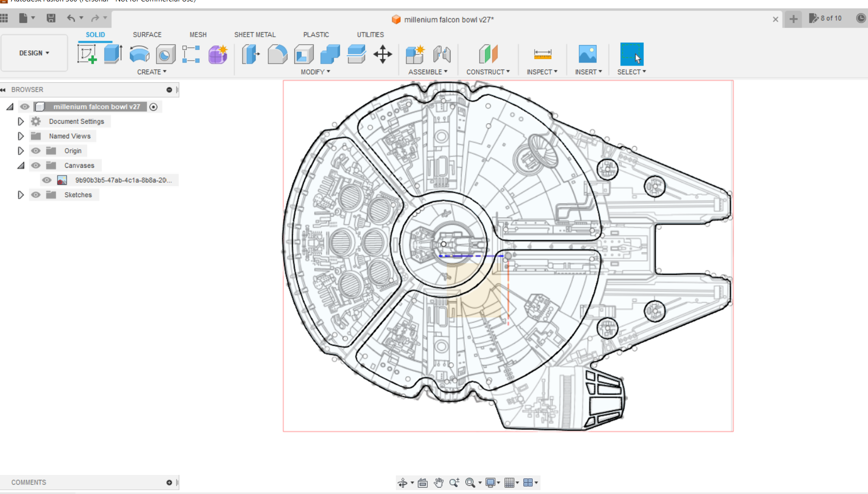Select the Offset Plane construct tool
This screenshot has width=868, height=494.
[488, 54]
